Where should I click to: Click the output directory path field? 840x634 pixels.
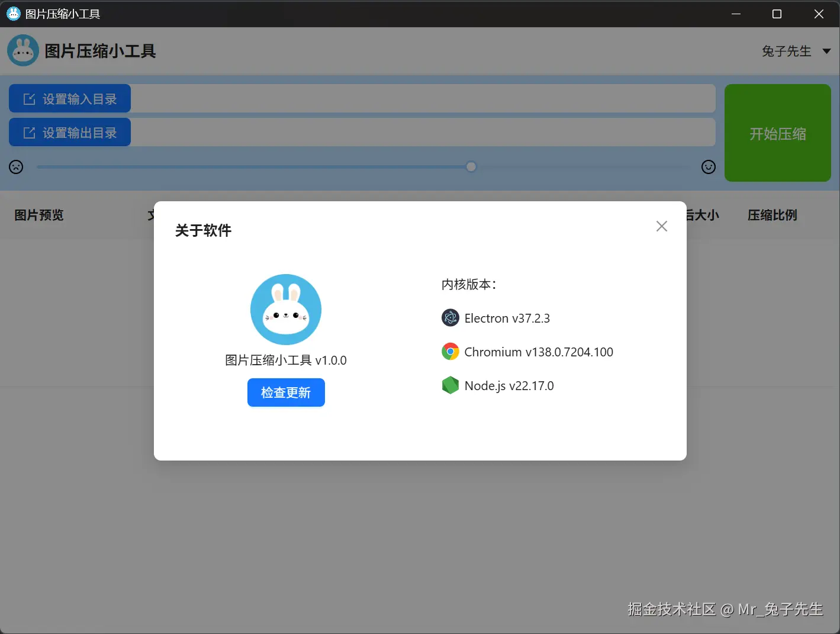click(x=423, y=132)
